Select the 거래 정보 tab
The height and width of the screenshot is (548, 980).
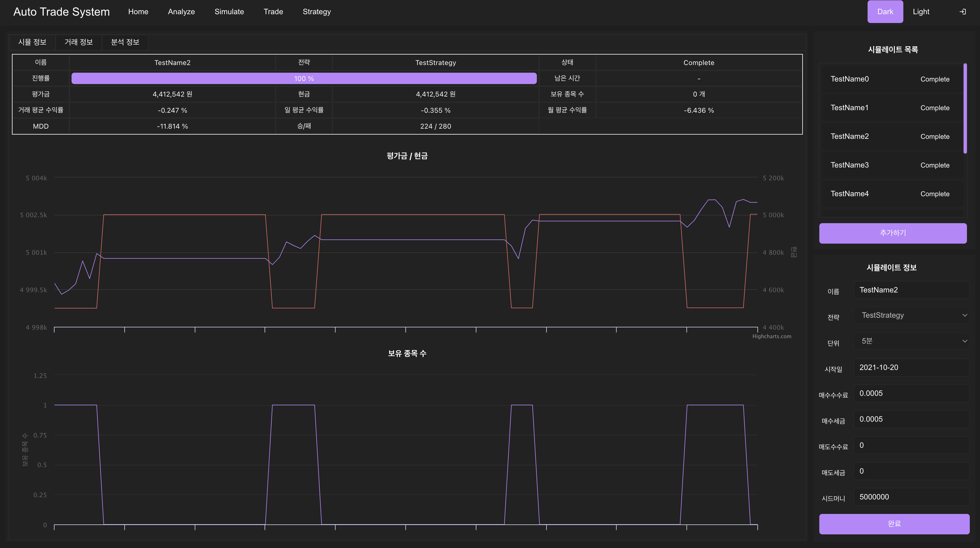point(78,42)
